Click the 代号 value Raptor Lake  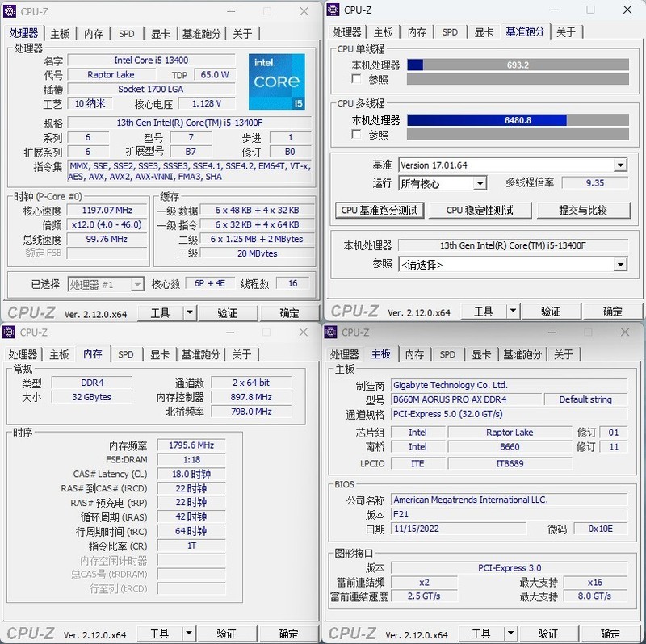pyautogui.click(x=111, y=75)
